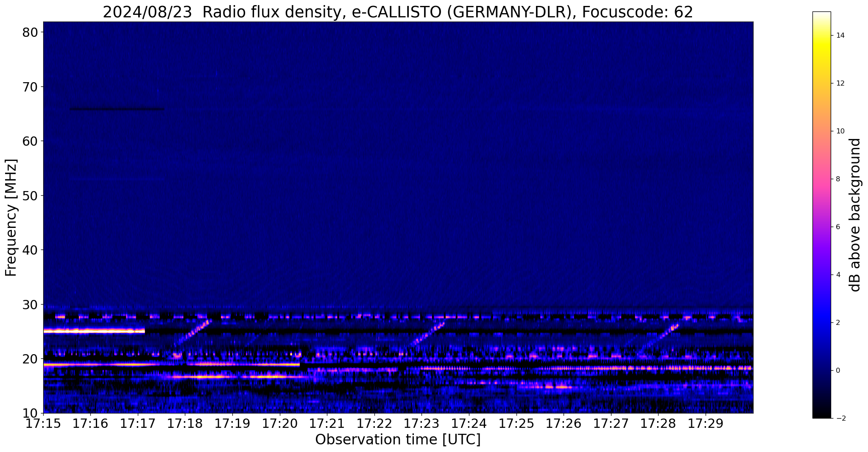Click the 'dB above background' colorbar label
The image size is (868, 452).
[856, 215]
